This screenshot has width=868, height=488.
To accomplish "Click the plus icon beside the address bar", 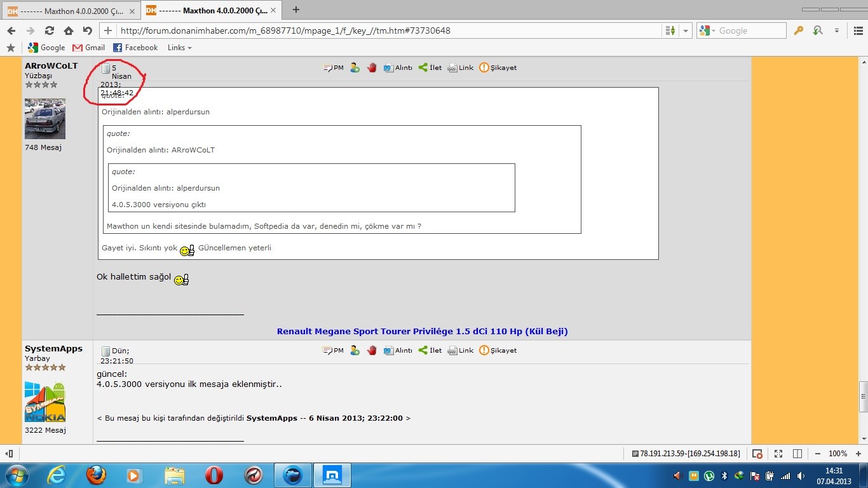I will pyautogui.click(x=108, y=30).
